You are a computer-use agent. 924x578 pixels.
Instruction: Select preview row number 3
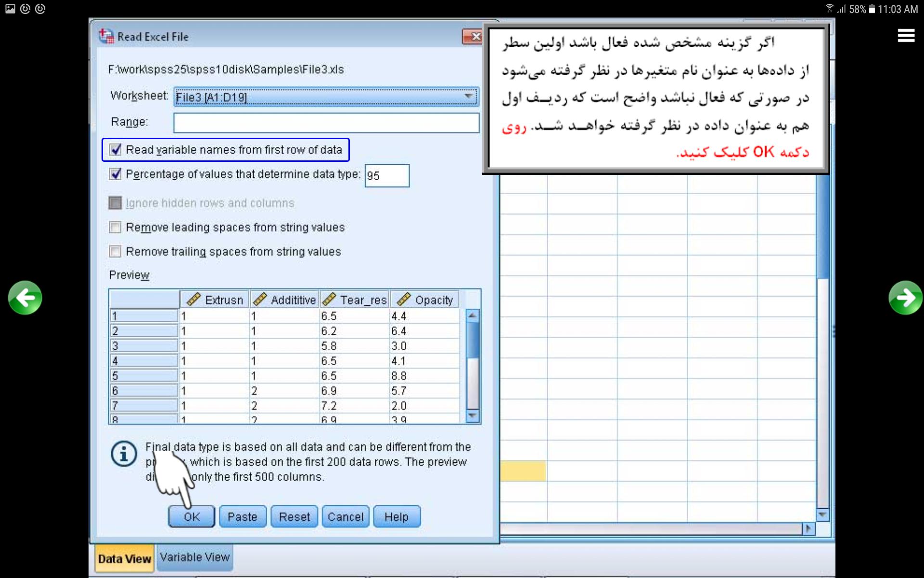(x=144, y=346)
